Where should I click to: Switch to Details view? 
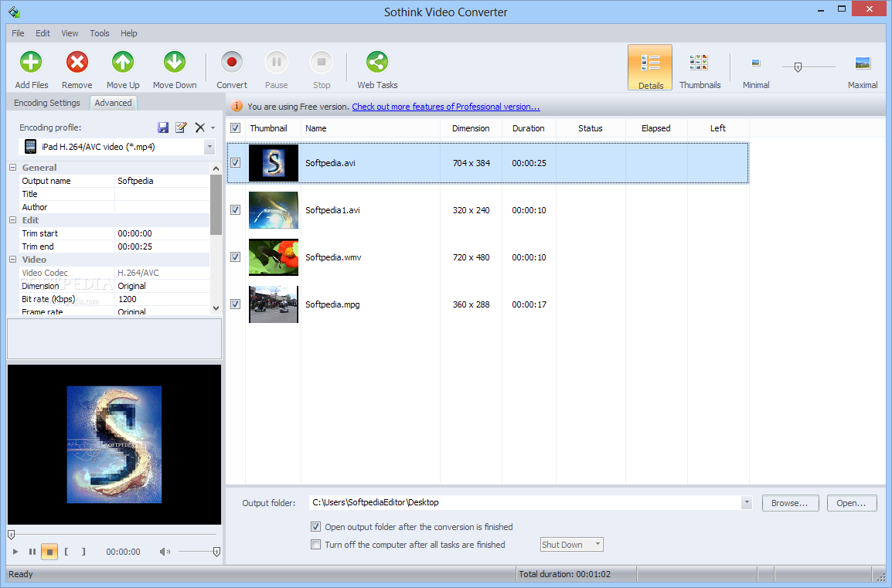[x=650, y=68]
